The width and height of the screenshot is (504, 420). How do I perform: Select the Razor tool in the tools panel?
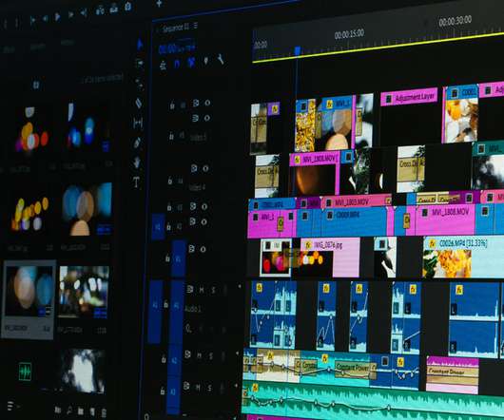tap(138, 103)
